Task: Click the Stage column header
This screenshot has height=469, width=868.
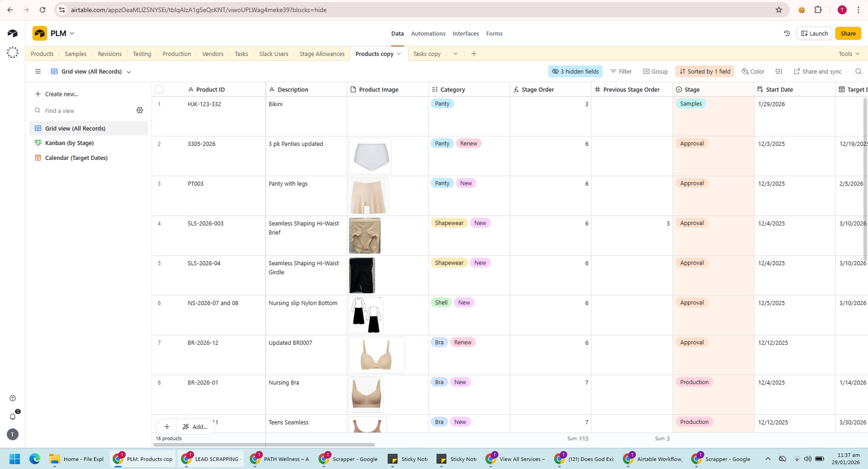Action: tap(713, 89)
